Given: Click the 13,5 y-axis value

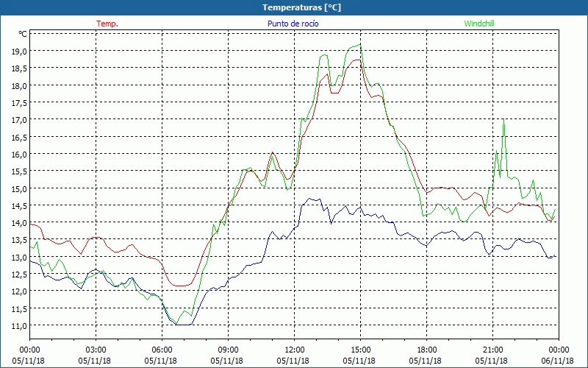Looking at the screenshot, I should pos(19,241).
